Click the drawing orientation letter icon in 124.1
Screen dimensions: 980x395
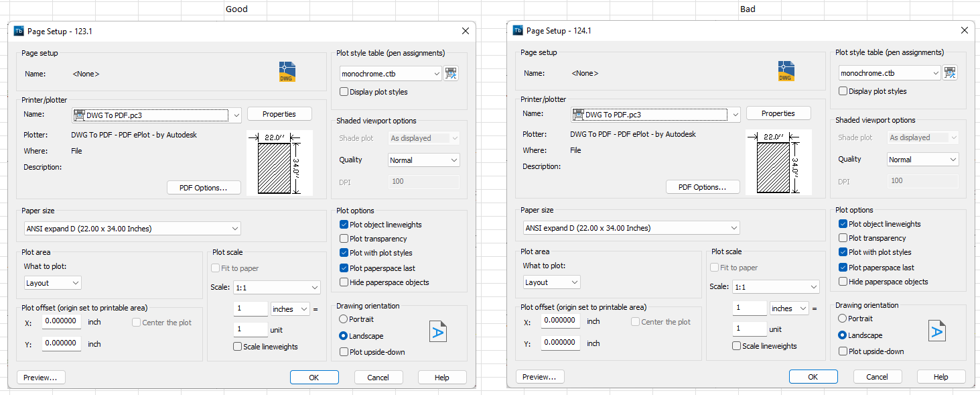point(937,330)
